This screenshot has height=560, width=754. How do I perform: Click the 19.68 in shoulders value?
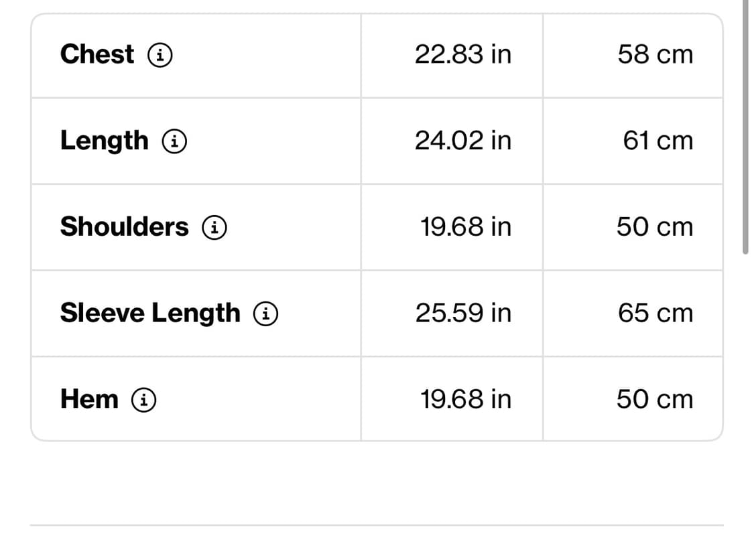click(466, 227)
